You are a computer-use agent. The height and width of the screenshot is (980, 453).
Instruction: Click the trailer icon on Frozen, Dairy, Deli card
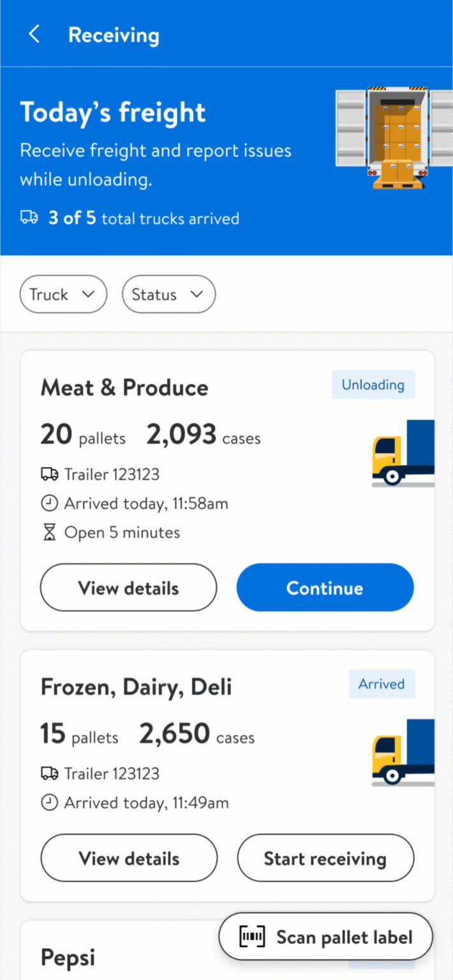pyautogui.click(x=50, y=773)
